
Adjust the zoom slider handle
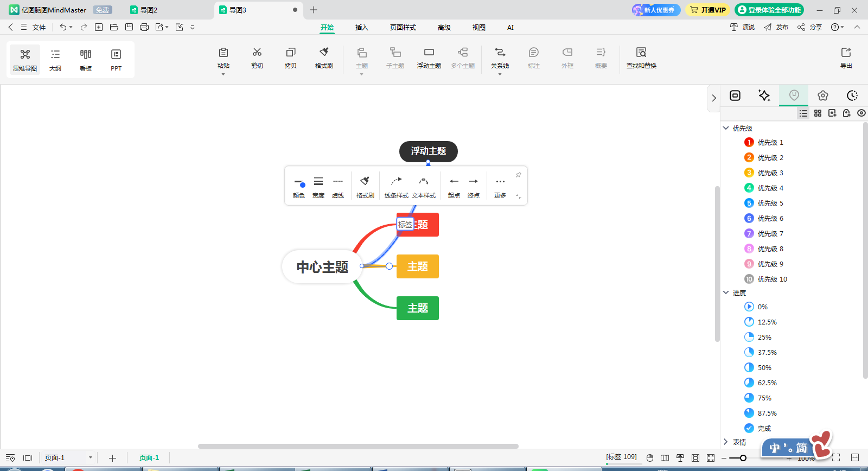[743, 458]
